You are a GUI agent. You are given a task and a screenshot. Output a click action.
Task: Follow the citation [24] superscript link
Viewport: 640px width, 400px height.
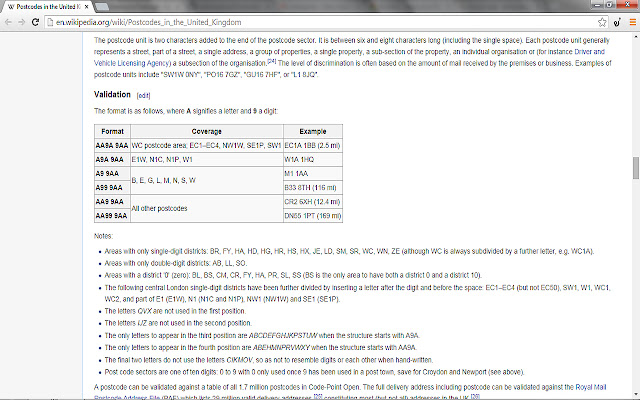click(271, 61)
